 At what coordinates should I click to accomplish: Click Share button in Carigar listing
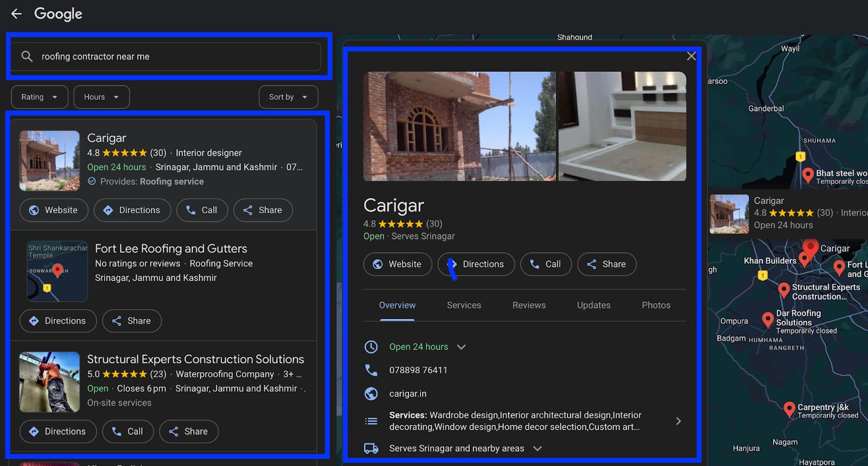tap(263, 210)
